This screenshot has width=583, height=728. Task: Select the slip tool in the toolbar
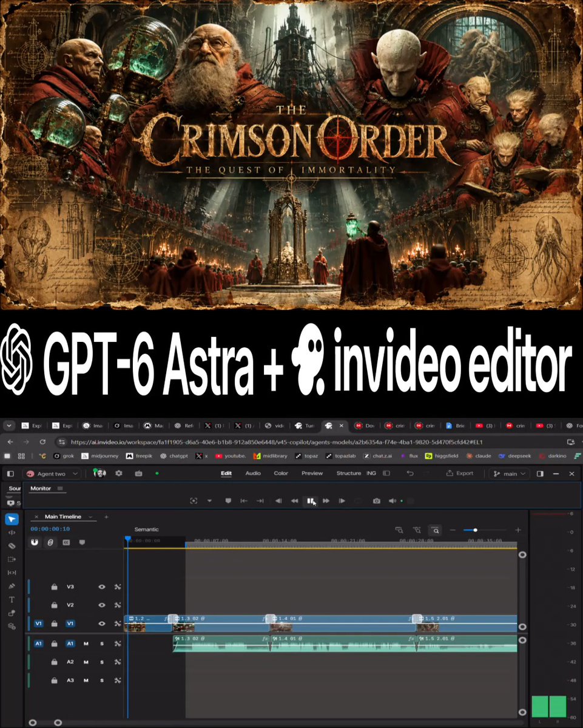[12, 573]
